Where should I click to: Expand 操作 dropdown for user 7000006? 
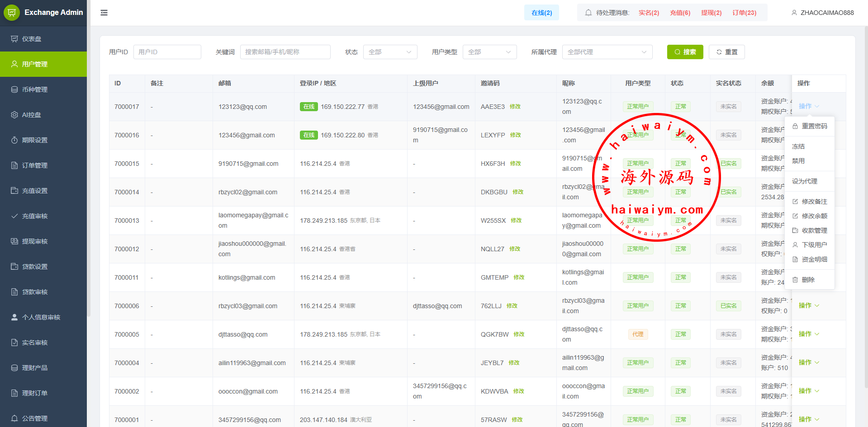click(x=809, y=305)
